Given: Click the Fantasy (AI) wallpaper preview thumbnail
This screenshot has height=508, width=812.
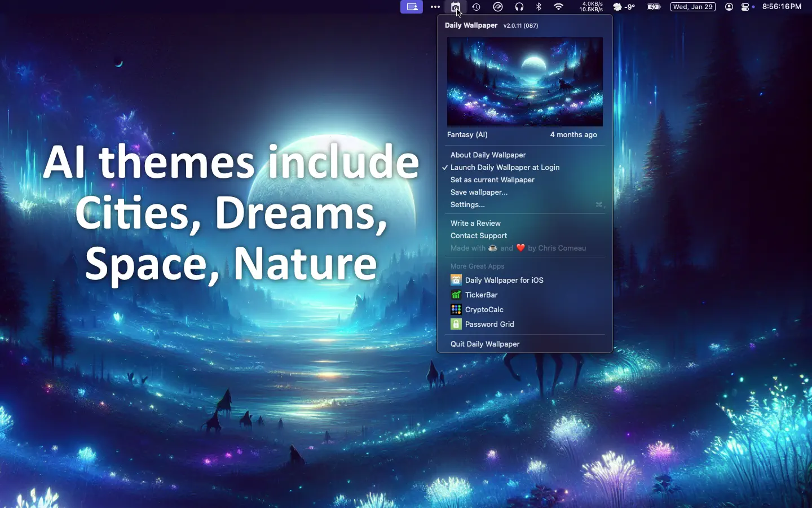Looking at the screenshot, I should pos(525,82).
